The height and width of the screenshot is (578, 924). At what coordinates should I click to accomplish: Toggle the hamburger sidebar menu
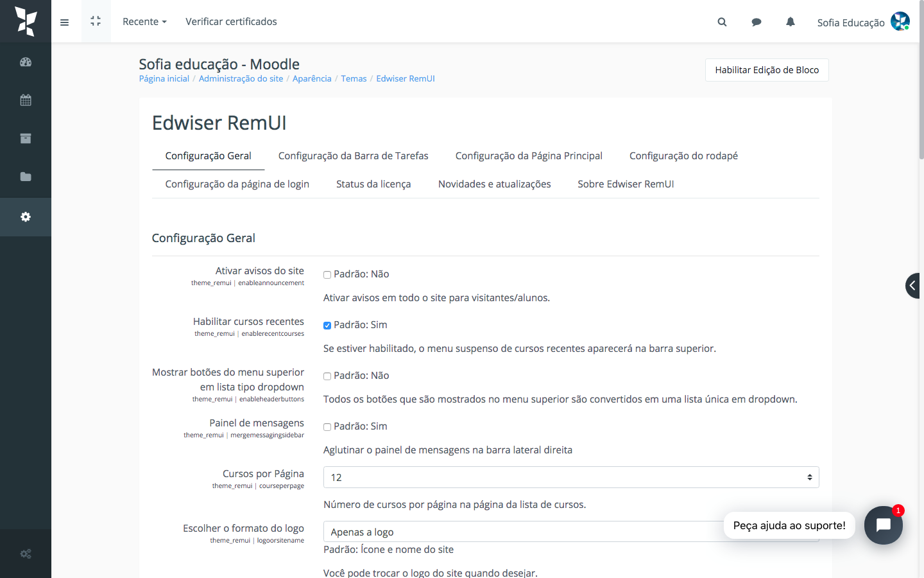tap(64, 22)
